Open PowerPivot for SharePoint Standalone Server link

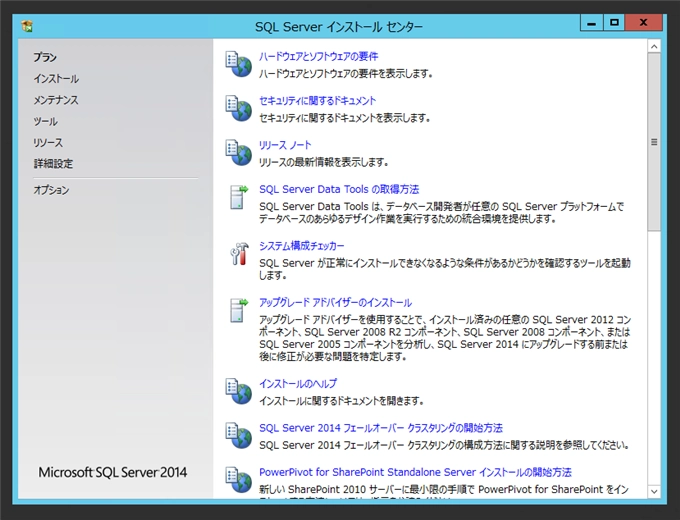tap(415, 472)
